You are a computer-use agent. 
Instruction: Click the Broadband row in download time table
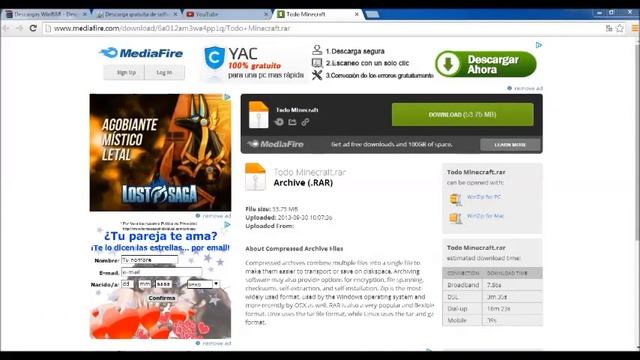(x=492, y=285)
